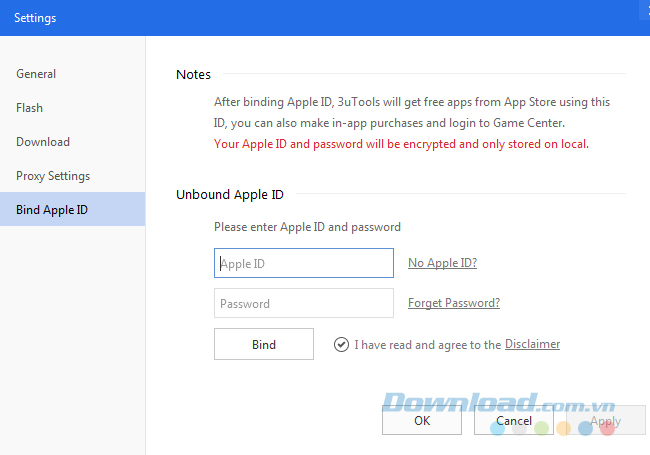Click the 'Settings' window title
The height and width of the screenshot is (455, 650).
pyautogui.click(x=35, y=18)
